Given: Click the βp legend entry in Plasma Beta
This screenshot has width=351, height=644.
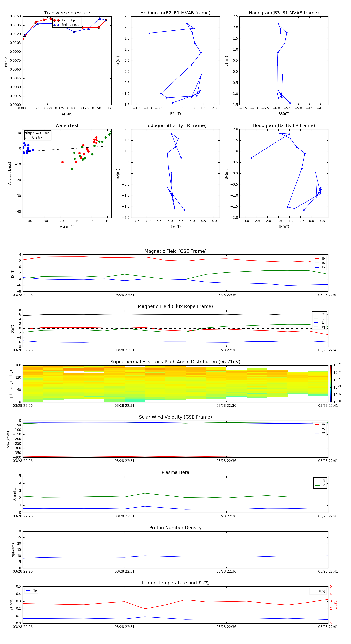Looking at the screenshot, I should pyautogui.click(x=320, y=480).
